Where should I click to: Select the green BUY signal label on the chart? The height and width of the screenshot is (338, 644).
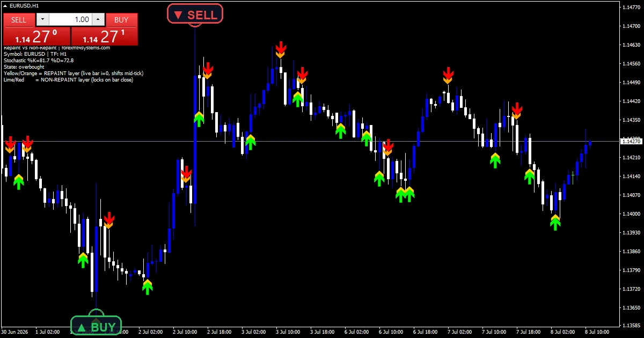[x=96, y=327]
